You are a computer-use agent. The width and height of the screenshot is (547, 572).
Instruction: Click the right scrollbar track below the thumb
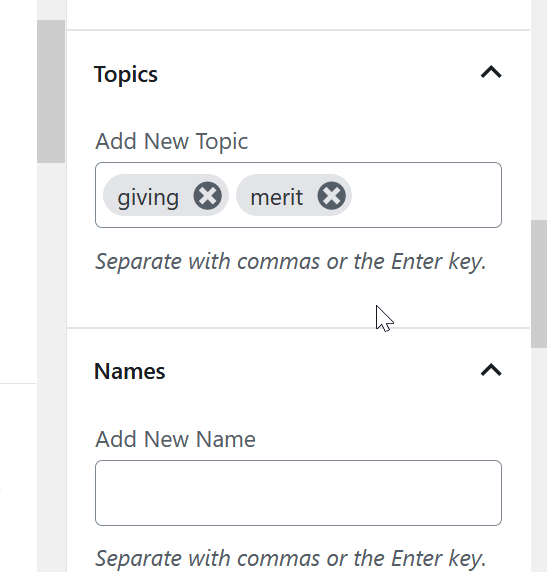coord(539,460)
